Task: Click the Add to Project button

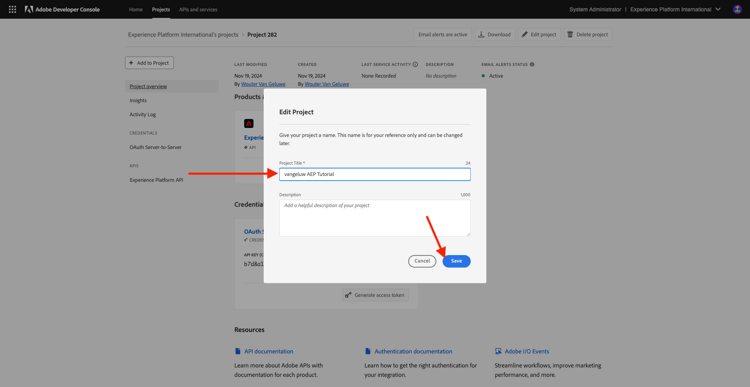Action: tap(149, 63)
